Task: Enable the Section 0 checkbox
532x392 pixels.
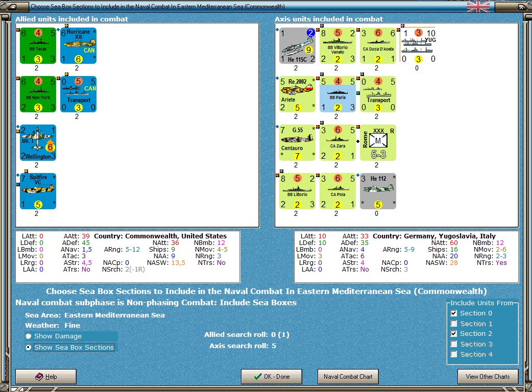Action: pyautogui.click(x=453, y=313)
